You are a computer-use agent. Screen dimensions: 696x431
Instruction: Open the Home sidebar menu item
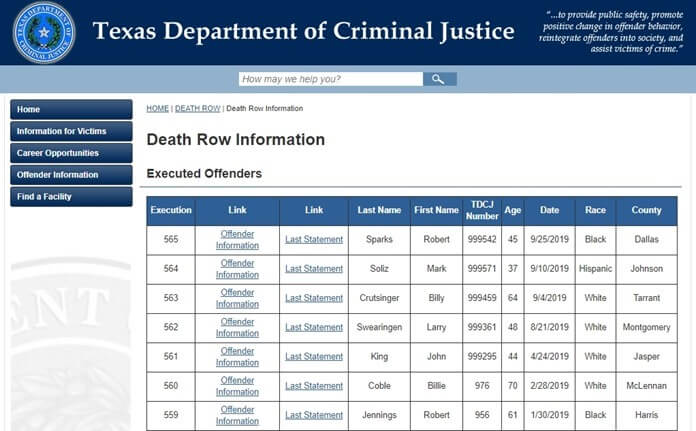point(71,109)
